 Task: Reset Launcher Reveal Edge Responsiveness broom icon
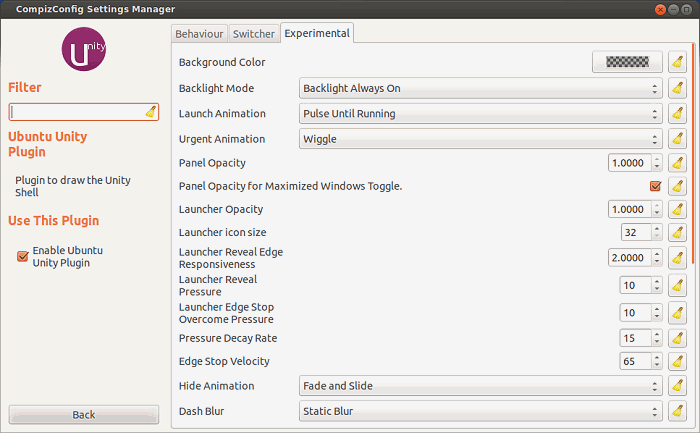[677, 258]
